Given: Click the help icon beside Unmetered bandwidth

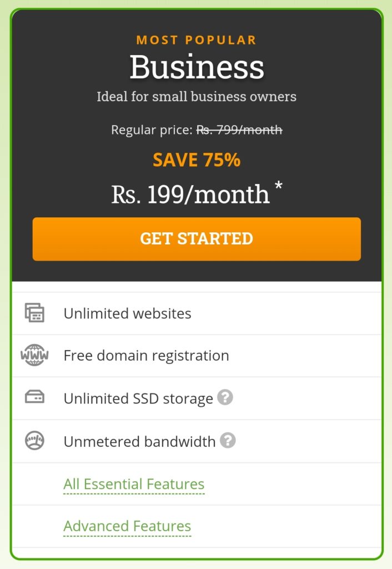Looking at the screenshot, I should point(228,440).
